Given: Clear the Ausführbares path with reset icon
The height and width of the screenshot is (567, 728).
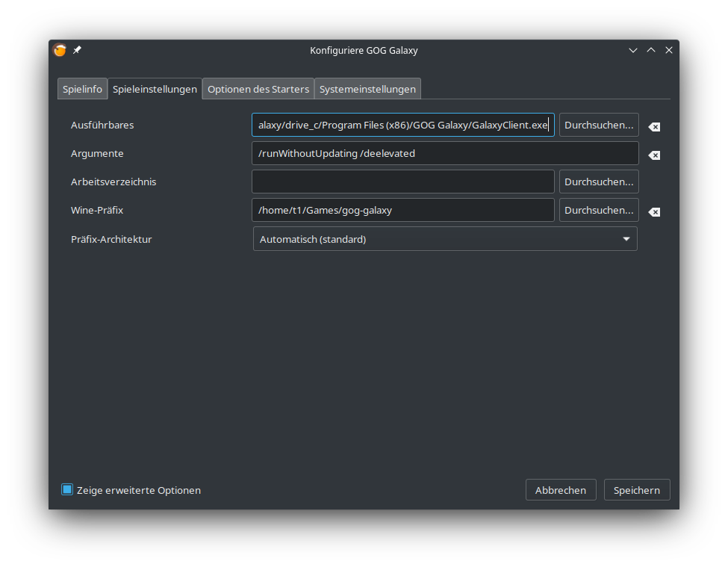Looking at the screenshot, I should [x=654, y=127].
